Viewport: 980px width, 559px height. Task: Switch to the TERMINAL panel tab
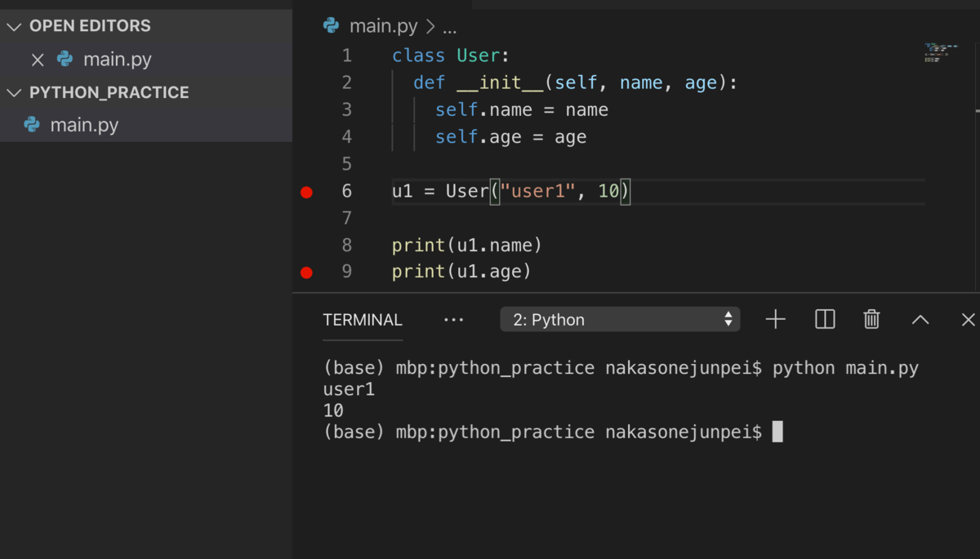tap(363, 320)
